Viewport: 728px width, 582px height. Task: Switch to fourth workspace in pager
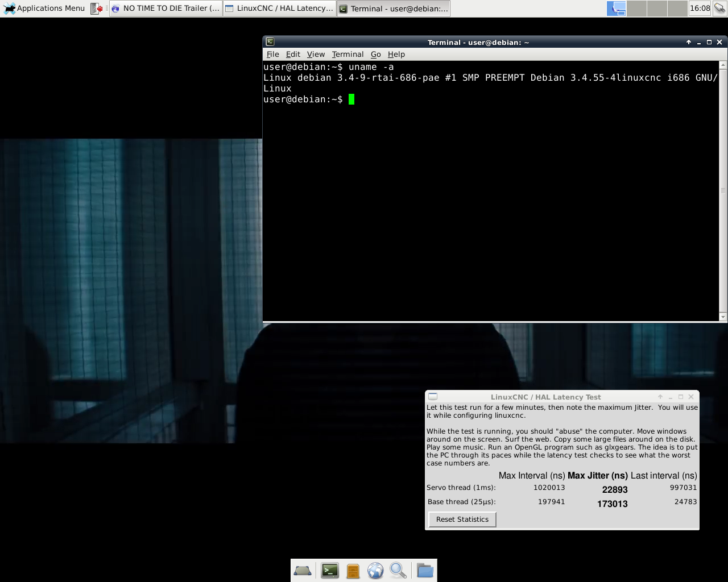tap(676, 9)
